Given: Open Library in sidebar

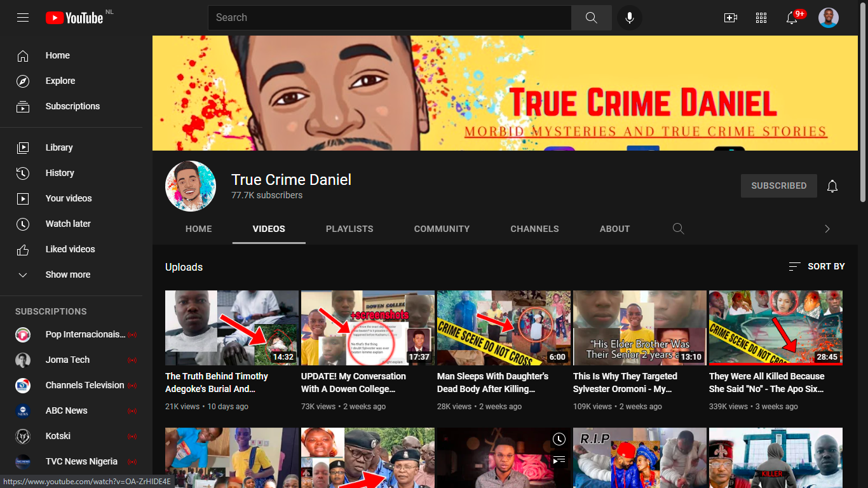Looking at the screenshot, I should (71, 147).
